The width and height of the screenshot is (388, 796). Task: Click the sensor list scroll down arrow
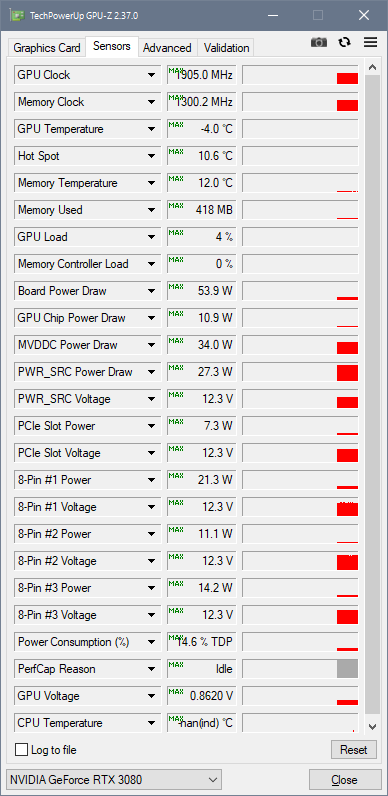tap(372, 727)
